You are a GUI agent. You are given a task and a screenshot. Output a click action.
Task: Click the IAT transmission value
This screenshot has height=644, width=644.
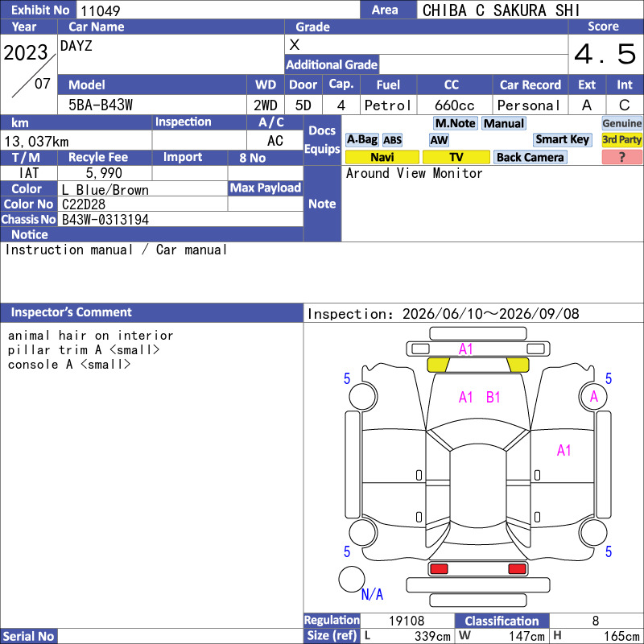tap(29, 173)
